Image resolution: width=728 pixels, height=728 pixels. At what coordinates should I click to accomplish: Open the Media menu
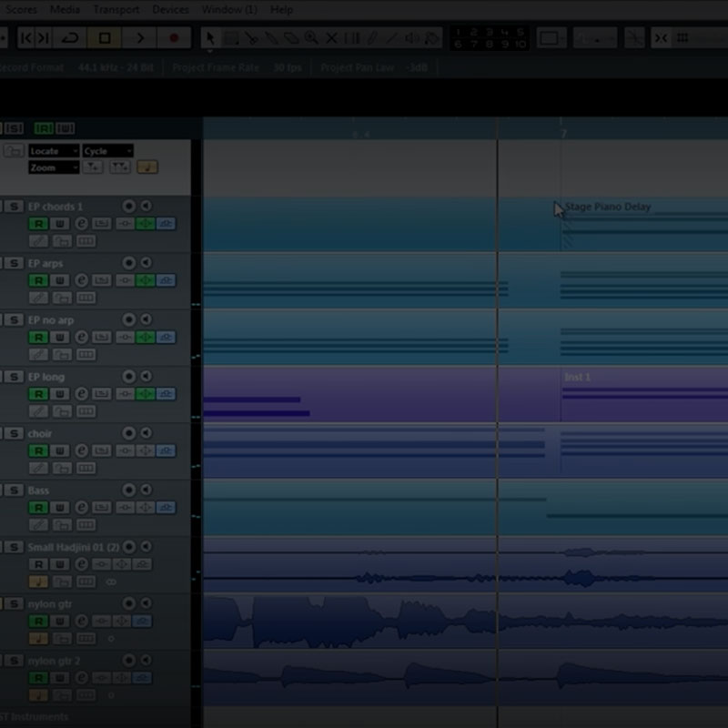tap(65, 9)
